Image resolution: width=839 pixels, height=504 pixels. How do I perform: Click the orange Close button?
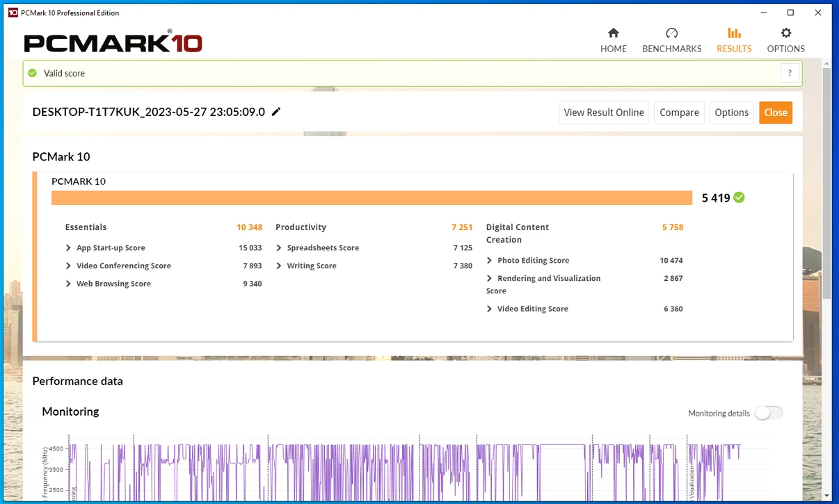tap(776, 113)
